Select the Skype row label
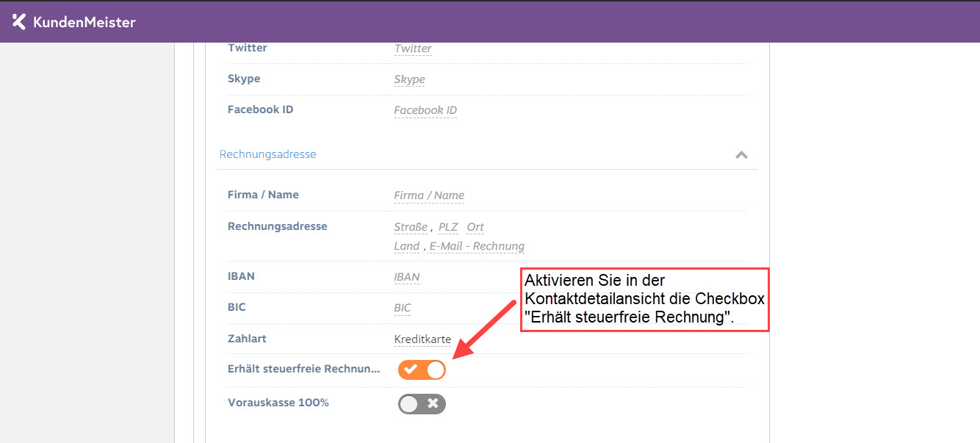The width and height of the screenshot is (980, 443). (x=244, y=79)
